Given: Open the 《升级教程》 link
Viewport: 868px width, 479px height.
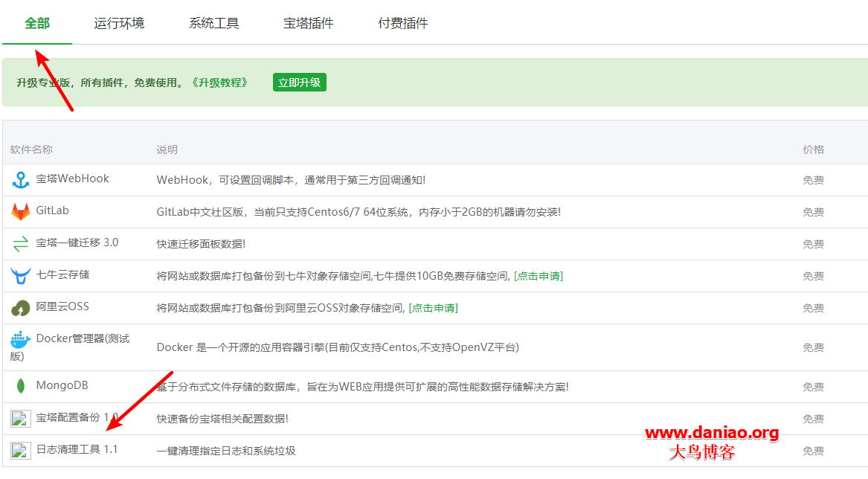Looking at the screenshot, I should pos(219,83).
